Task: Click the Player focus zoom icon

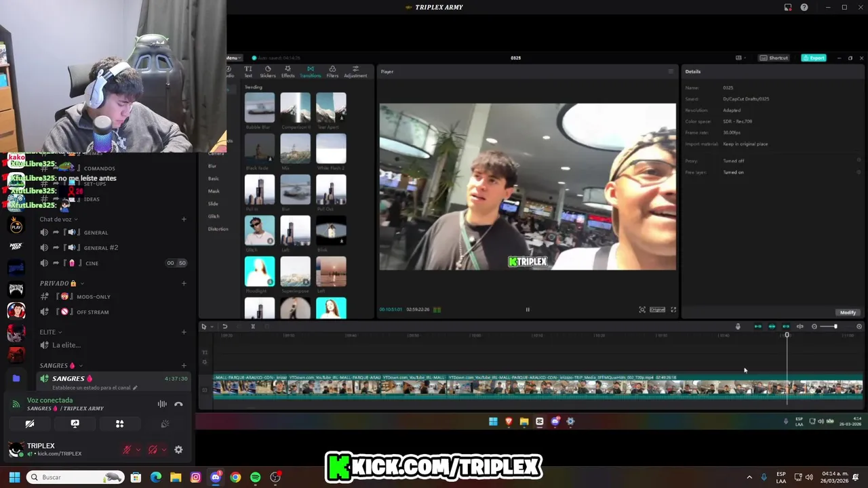Action: click(x=642, y=310)
